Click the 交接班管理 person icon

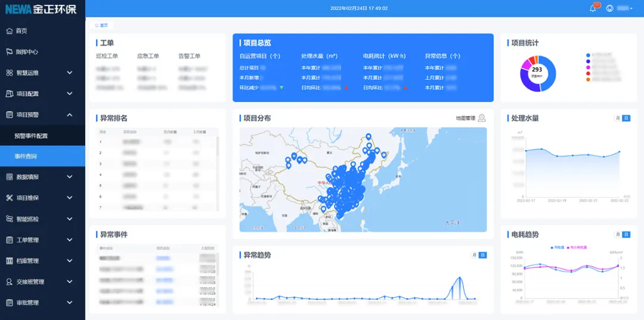[10, 282]
